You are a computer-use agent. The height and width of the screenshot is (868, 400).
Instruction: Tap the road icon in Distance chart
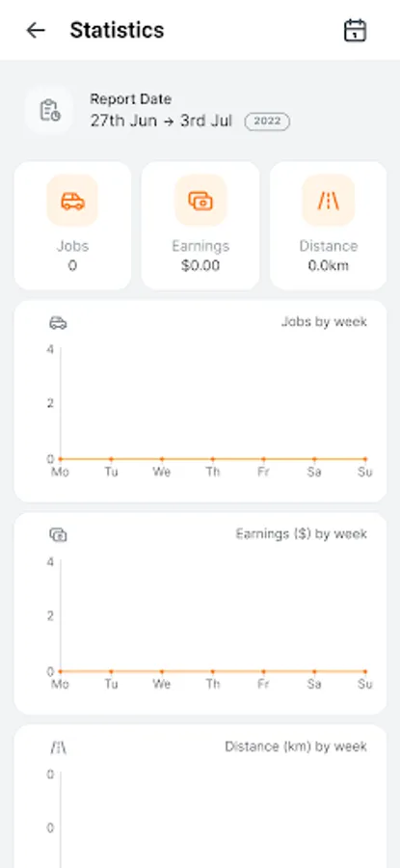(58, 747)
